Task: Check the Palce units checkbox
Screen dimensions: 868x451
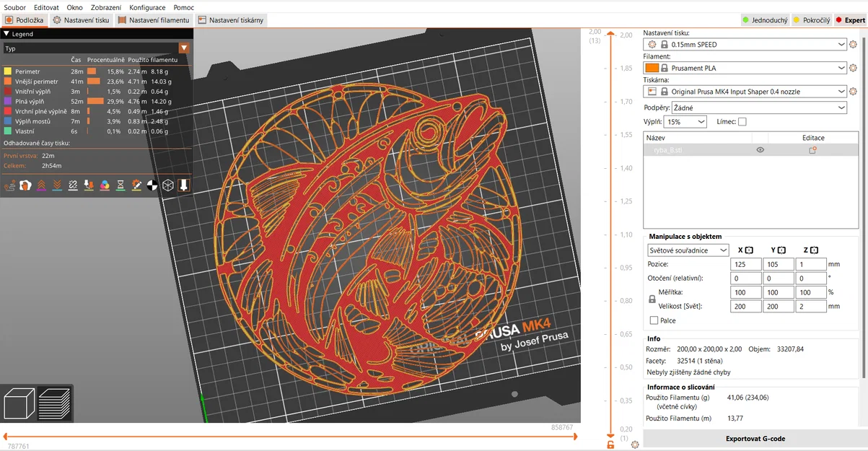Action: 654,320
